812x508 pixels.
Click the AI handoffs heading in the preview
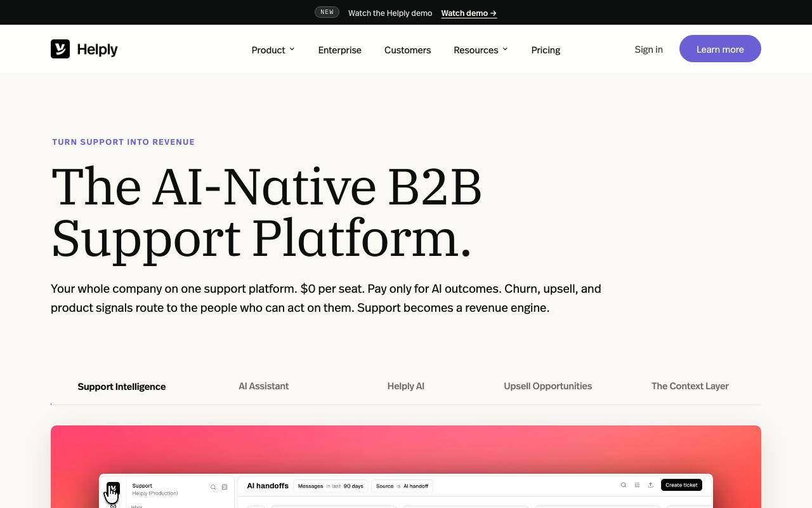coord(268,486)
